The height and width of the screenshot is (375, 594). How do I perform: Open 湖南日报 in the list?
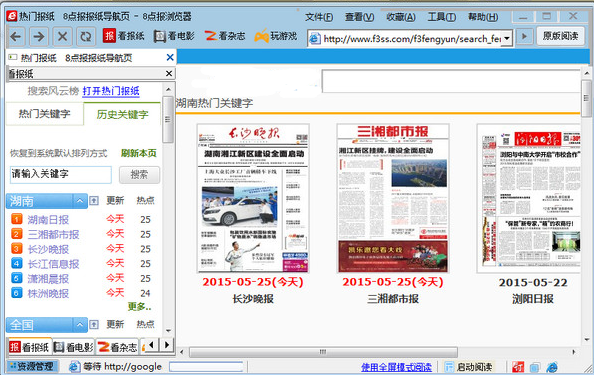[x=48, y=220]
